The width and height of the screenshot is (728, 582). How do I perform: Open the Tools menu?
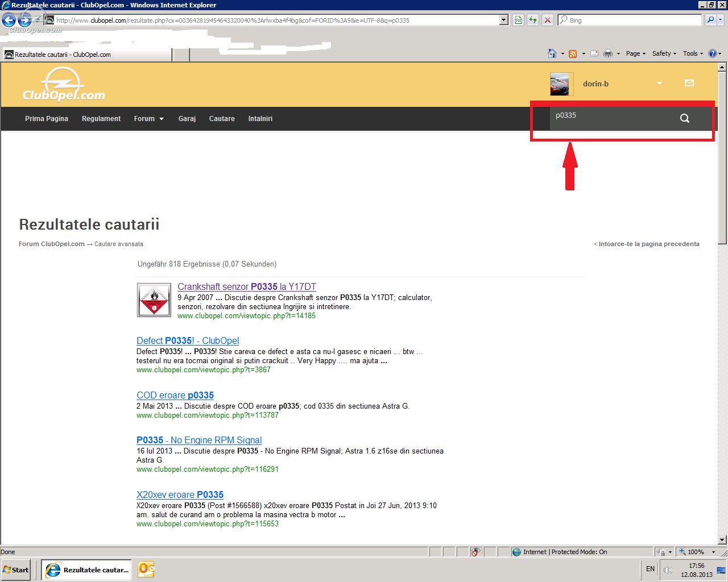693,53
